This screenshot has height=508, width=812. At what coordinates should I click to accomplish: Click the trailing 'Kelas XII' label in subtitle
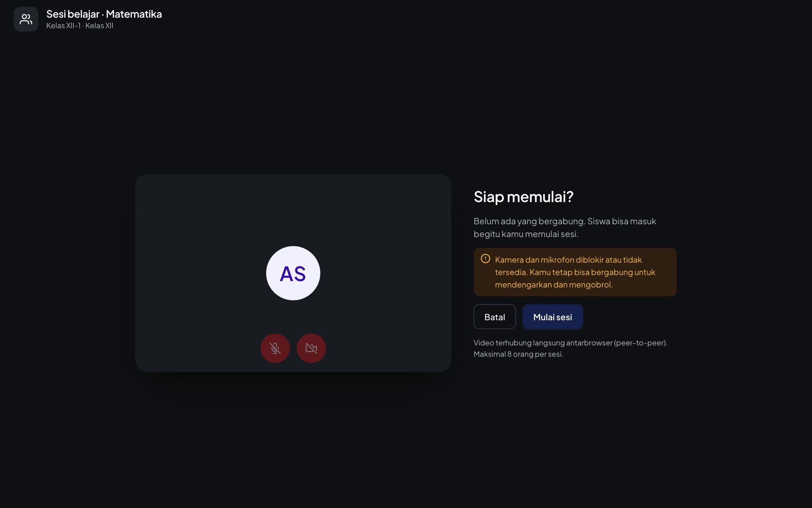[99, 26]
